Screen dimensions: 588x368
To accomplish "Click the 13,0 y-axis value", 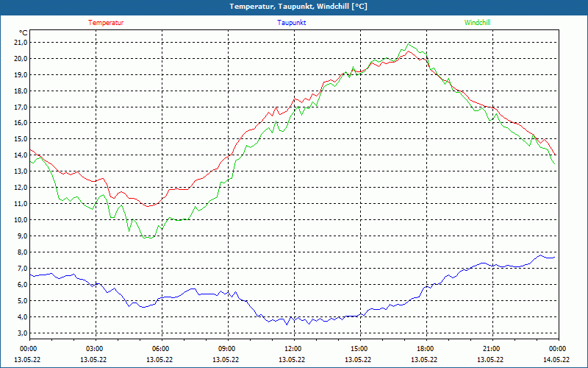I will [21, 171].
